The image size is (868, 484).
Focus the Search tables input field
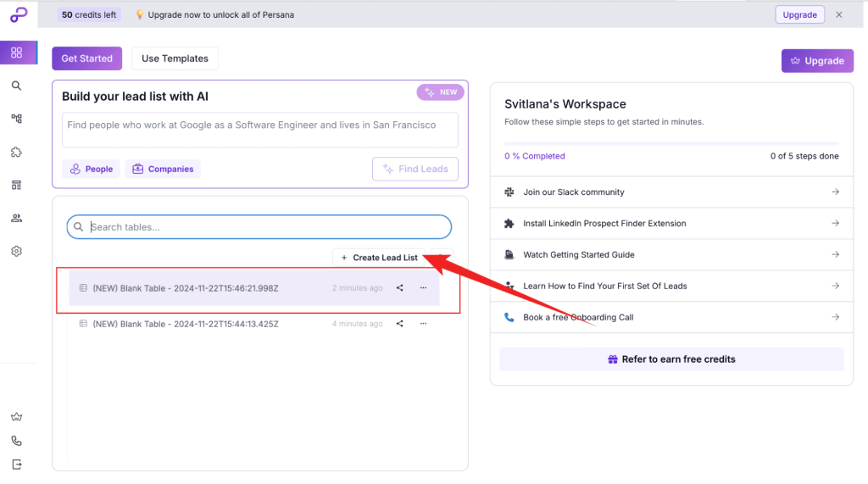point(259,227)
